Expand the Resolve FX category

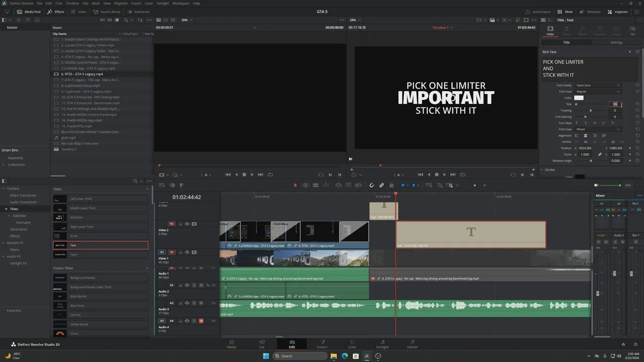coord(3,243)
